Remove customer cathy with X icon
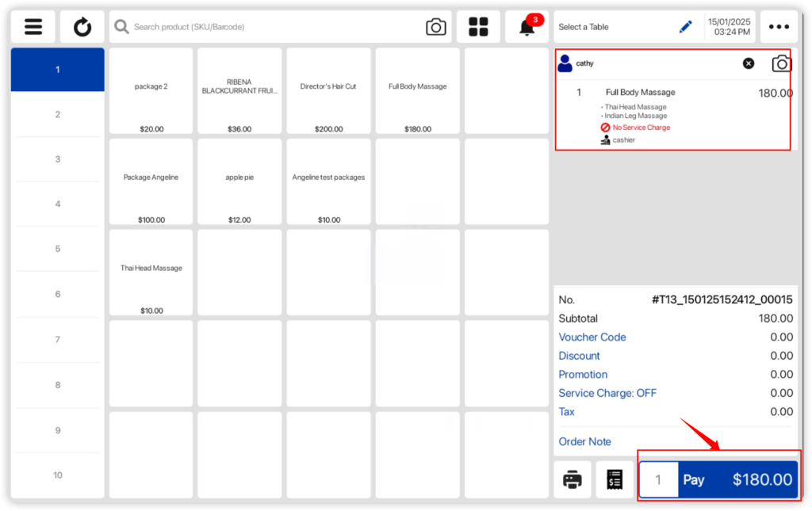 tap(749, 63)
